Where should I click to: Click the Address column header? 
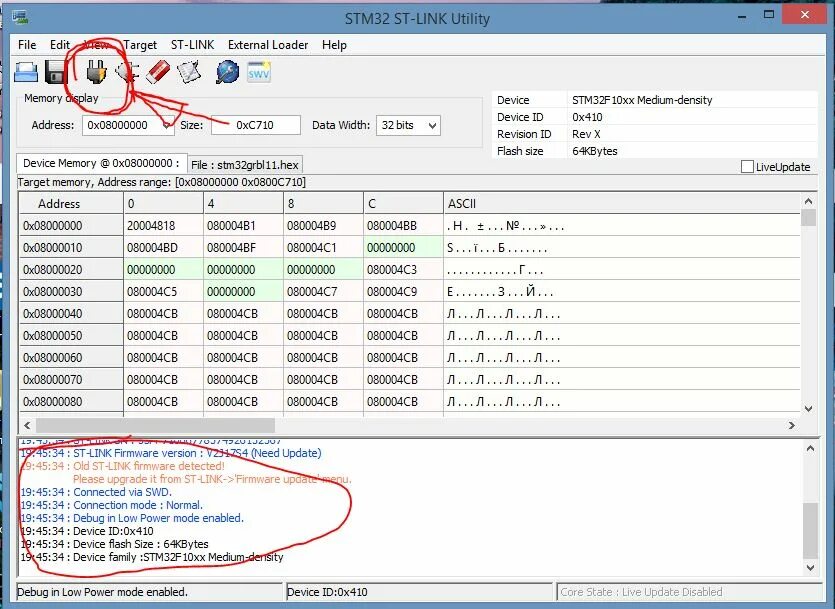click(x=71, y=203)
